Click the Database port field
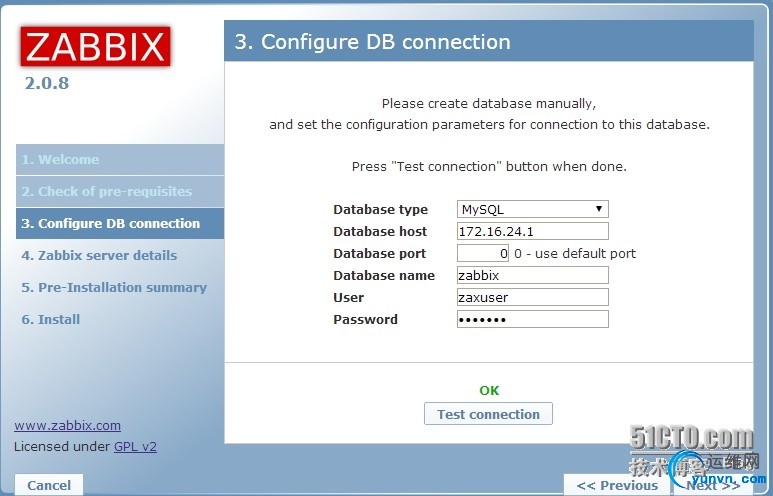773x496 pixels. pos(483,253)
